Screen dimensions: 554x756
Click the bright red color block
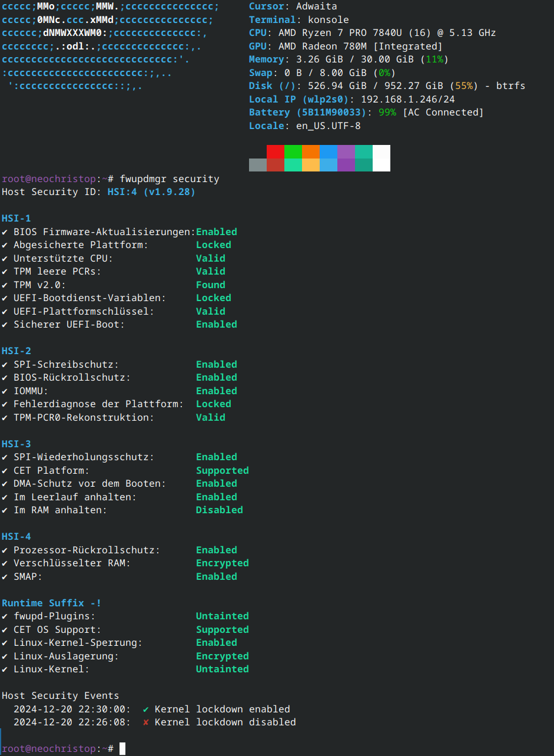(x=275, y=151)
